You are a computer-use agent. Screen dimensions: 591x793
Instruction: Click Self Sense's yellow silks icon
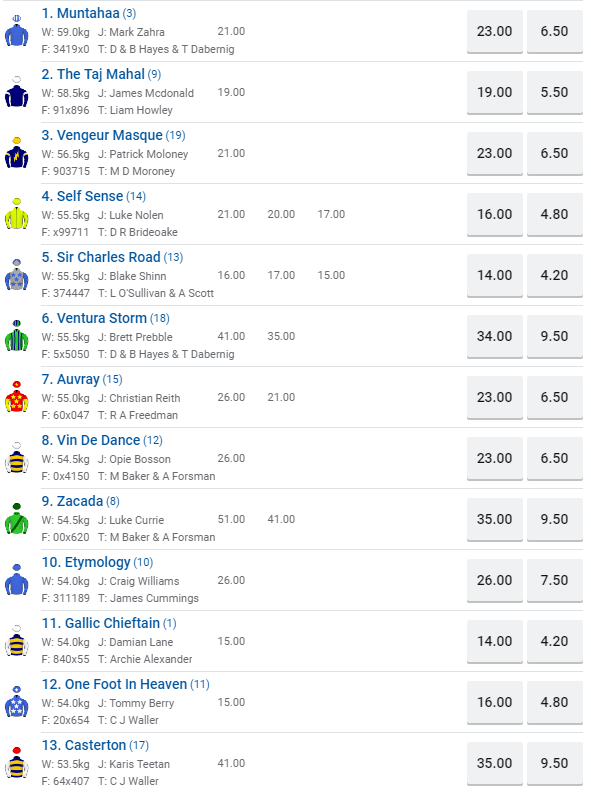click(x=17, y=214)
